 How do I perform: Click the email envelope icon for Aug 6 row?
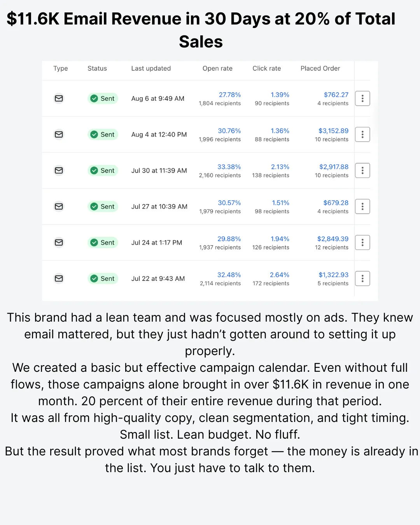tap(59, 98)
